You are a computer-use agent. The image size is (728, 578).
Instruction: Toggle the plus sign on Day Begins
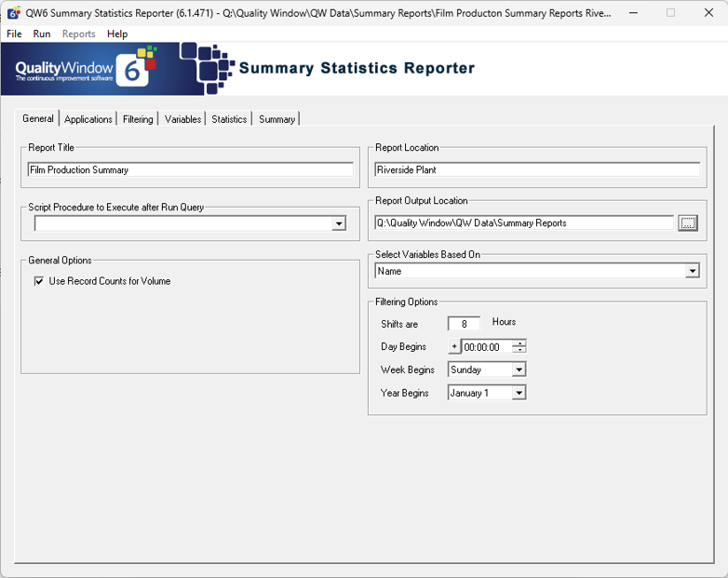click(x=454, y=346)
